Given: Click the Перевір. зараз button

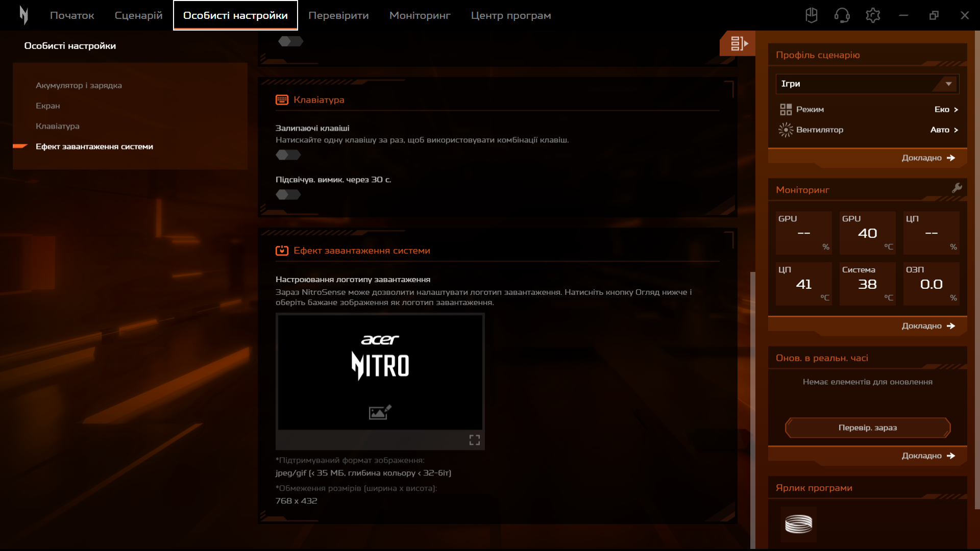Looking at the screenshot, I should click(867, 428).
